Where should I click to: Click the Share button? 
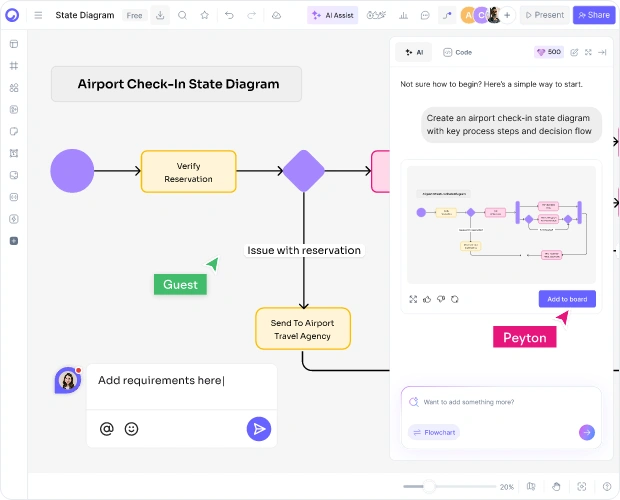594,15
